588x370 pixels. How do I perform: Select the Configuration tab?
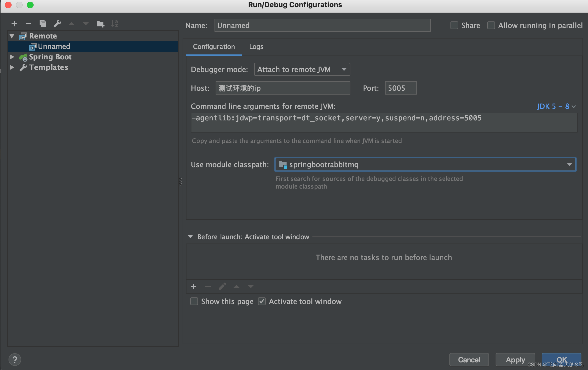(x=214, y=47)
